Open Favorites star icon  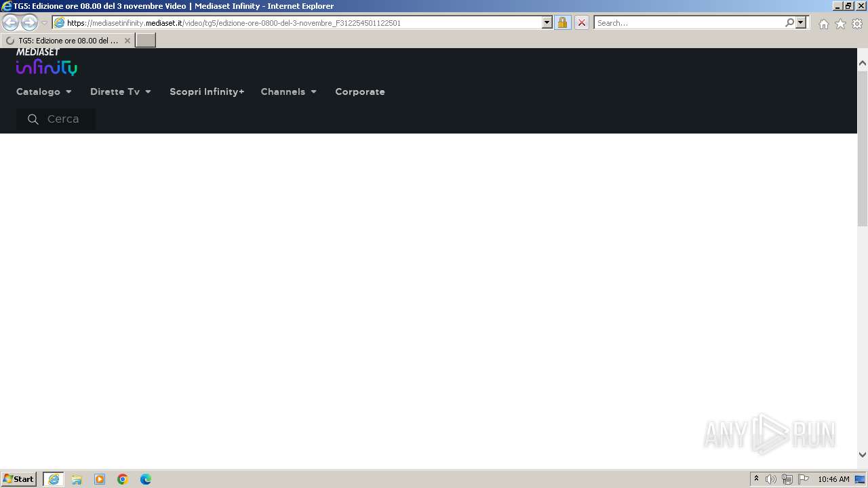coord(840,24)
